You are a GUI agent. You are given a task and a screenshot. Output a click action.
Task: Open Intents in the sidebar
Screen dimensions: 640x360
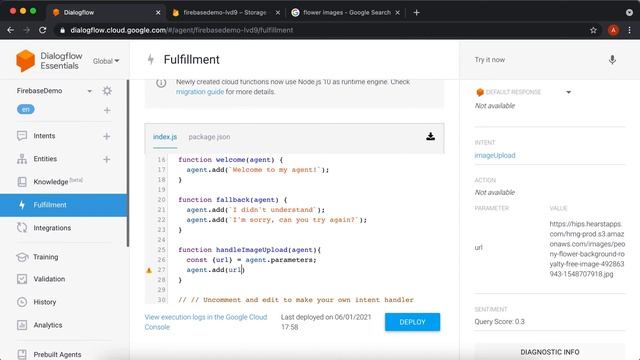(x=44, y=136)
